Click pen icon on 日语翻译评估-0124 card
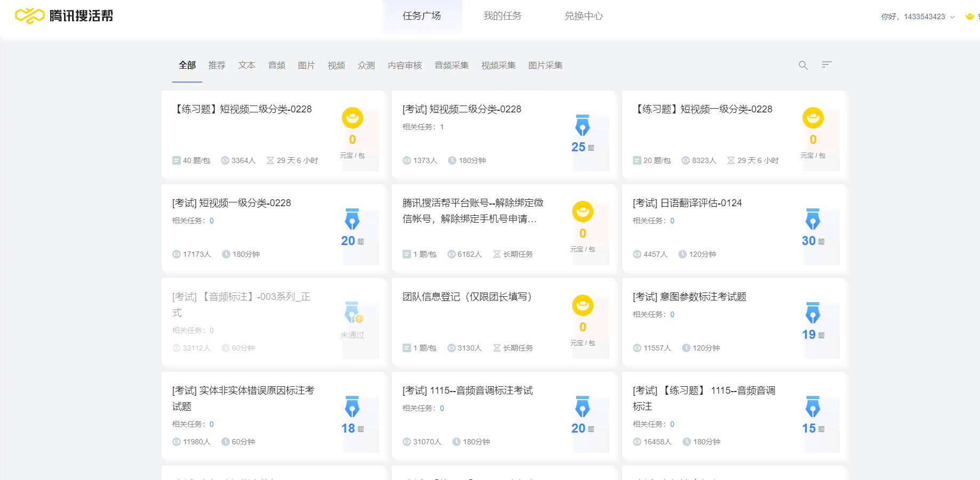980x480 pixels. [x=813, y=219]
